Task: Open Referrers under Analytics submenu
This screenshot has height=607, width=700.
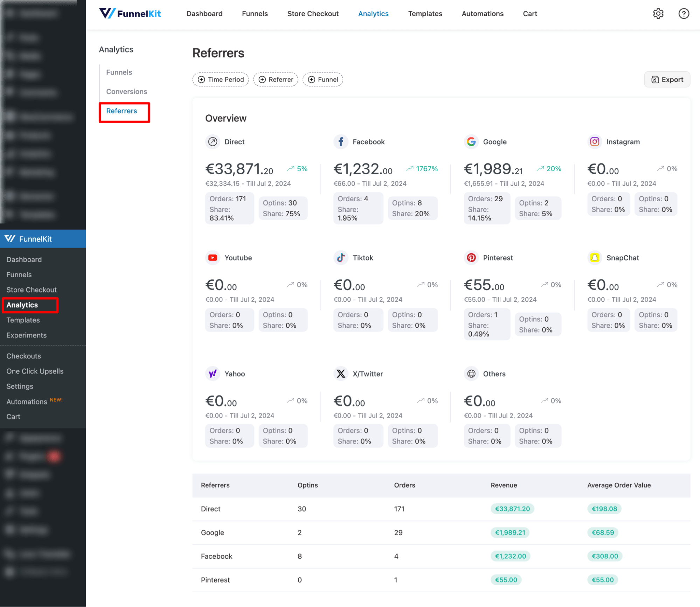Action: pos(122,111)
